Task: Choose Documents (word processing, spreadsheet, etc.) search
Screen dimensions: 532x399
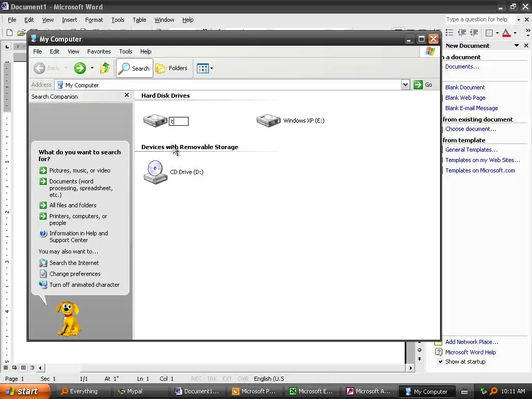Action: pos(81,188)
